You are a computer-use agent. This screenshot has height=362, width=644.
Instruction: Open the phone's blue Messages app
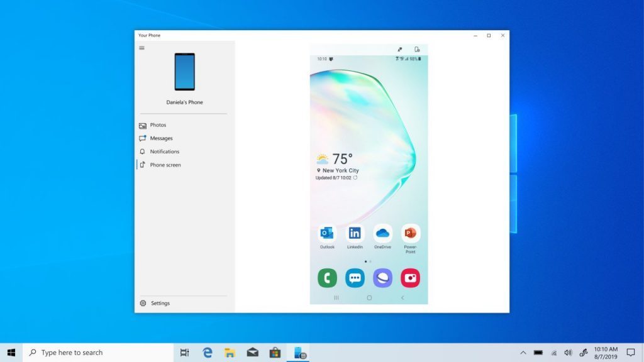click(x=355, y=278)
